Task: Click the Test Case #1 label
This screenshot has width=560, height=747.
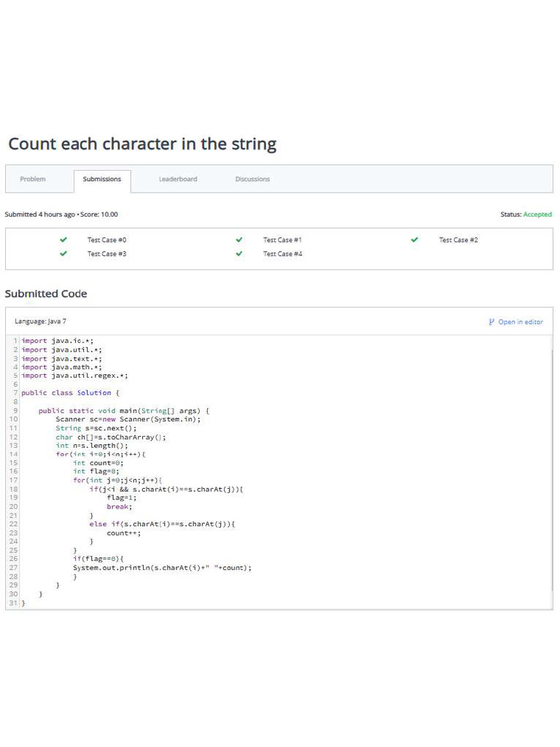Action: pyautogui.click(x=282, y=240)
